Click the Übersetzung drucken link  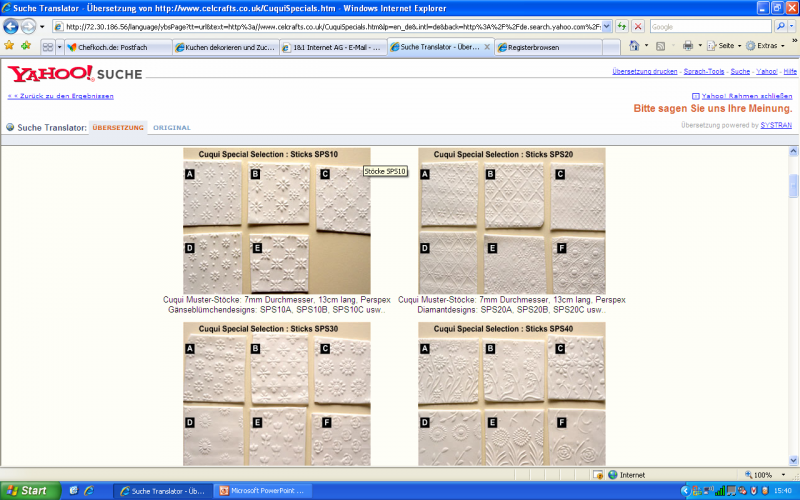click(644, 72)
